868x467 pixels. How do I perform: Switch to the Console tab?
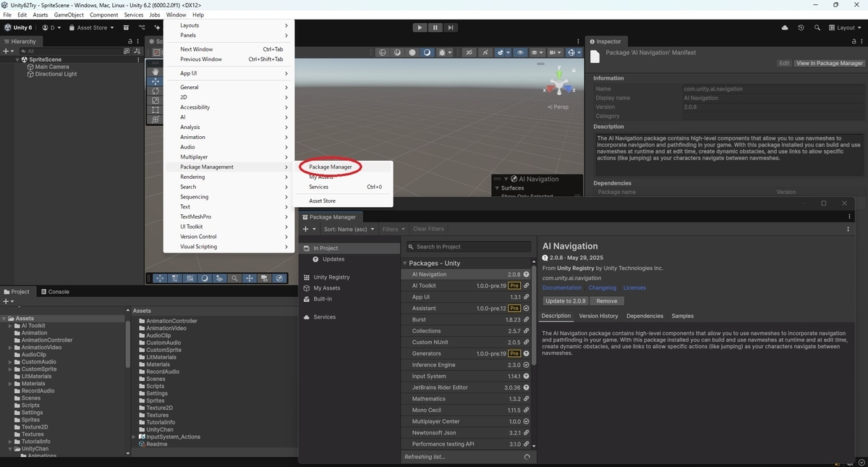pos(55,292)
